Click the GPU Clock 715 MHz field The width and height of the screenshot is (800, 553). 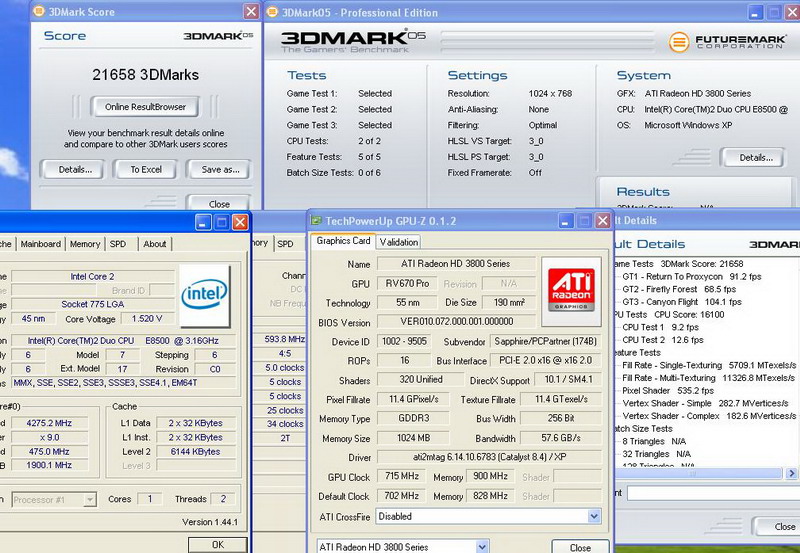coord(402,476)
